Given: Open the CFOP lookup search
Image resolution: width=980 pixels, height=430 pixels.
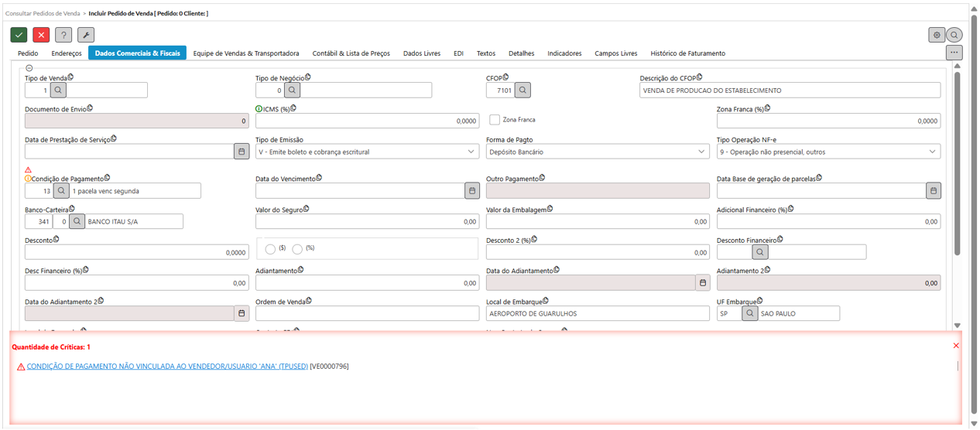Looking at the screenshot, I should [x=523, y=90].
